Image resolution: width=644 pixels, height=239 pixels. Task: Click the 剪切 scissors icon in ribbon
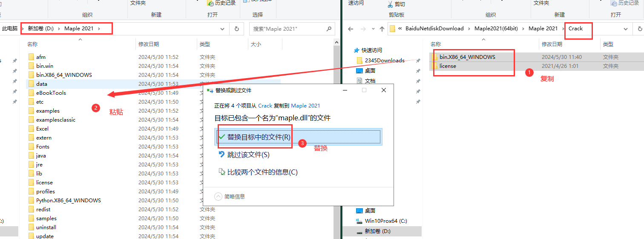pyautogui.click(x=390, y=4)
